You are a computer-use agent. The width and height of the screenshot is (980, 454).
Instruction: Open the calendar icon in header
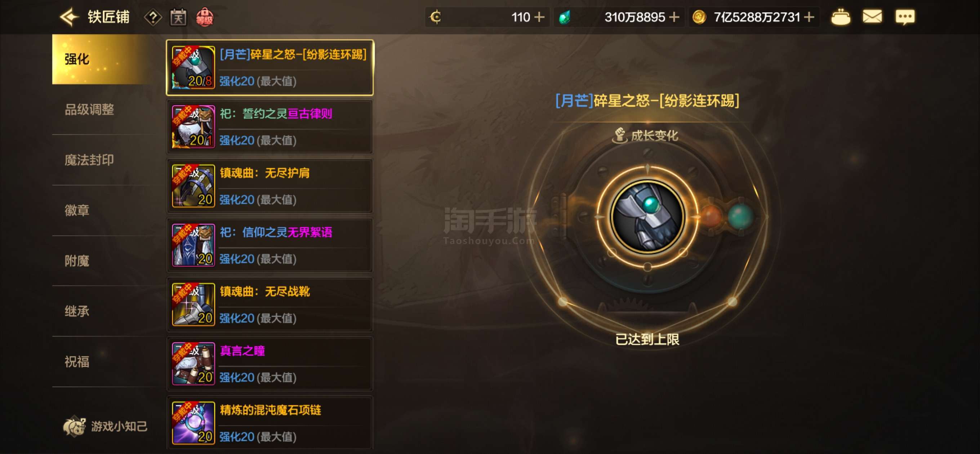(x=178, y=17)
